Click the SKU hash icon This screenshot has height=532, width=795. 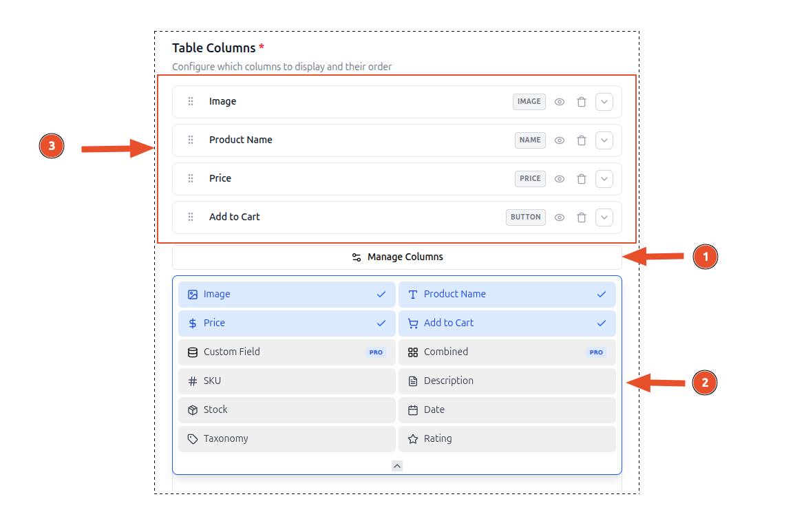(x=192, y=381)
